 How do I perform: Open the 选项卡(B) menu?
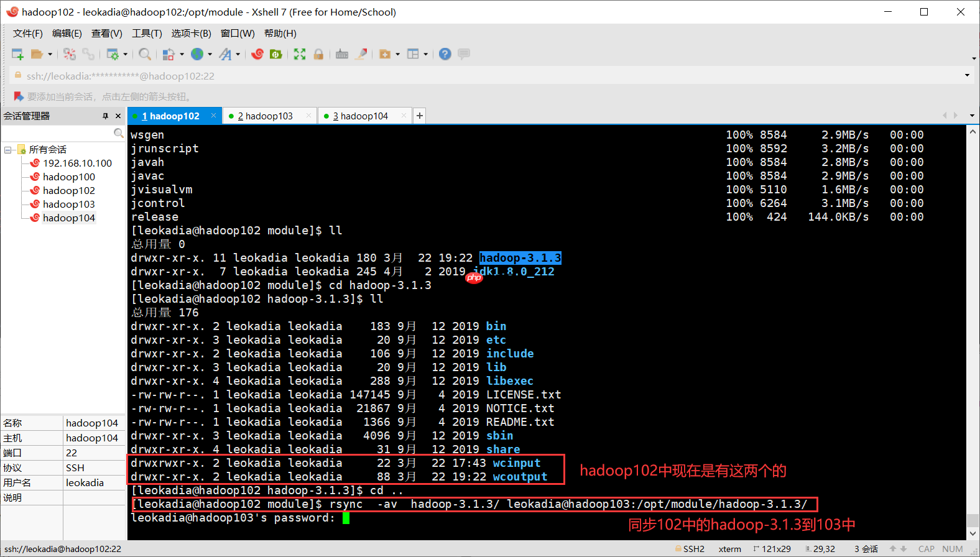click(x=192, y=34)
